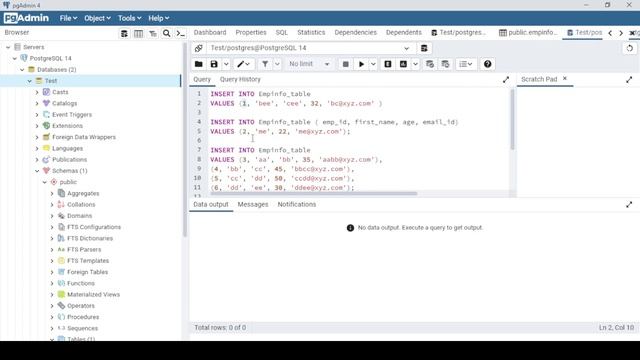Open a new query tool for this connection
Image resolution: width=640 pixels, height=360 pixels.
click(x=424, y=48)
